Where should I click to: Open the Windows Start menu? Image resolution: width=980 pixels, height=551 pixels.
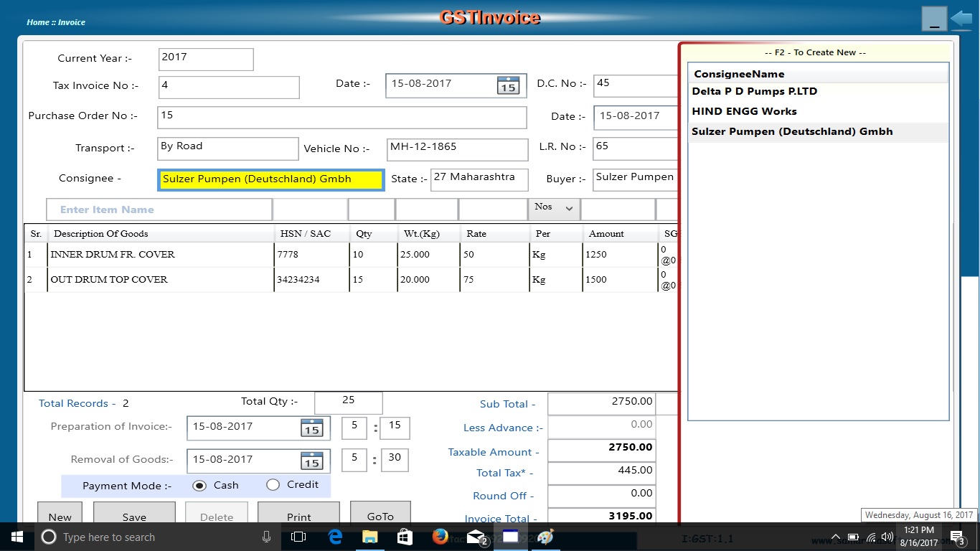pos(17,537)
